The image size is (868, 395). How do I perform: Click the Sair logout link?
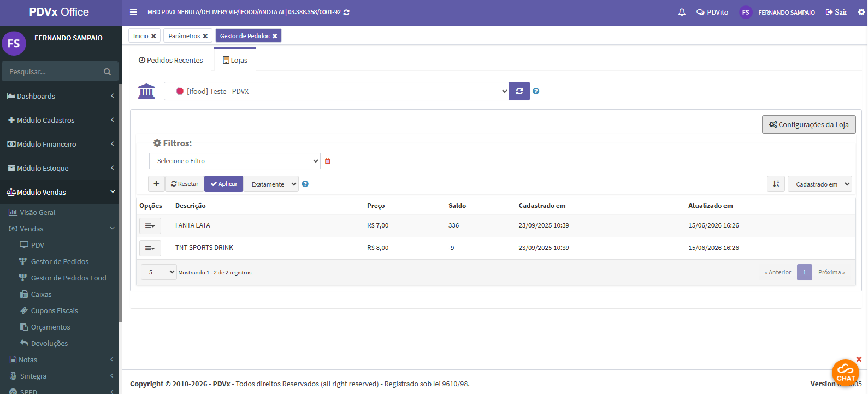click(836, 12)
